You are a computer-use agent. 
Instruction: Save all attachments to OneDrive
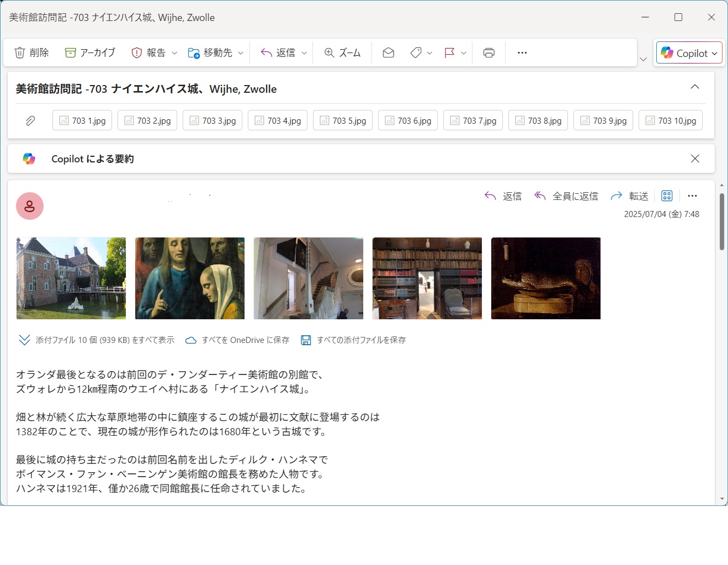[x=237, y=340]
